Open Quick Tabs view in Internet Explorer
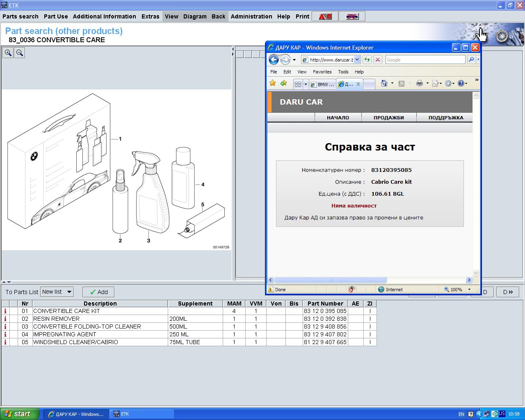This screenshot has width=525, height=420. 298,84
